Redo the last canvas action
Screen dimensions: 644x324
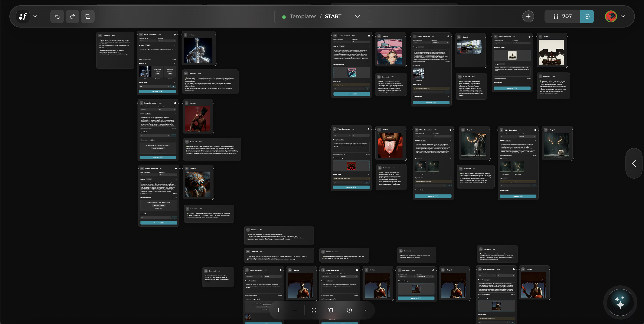pos(72,16)
